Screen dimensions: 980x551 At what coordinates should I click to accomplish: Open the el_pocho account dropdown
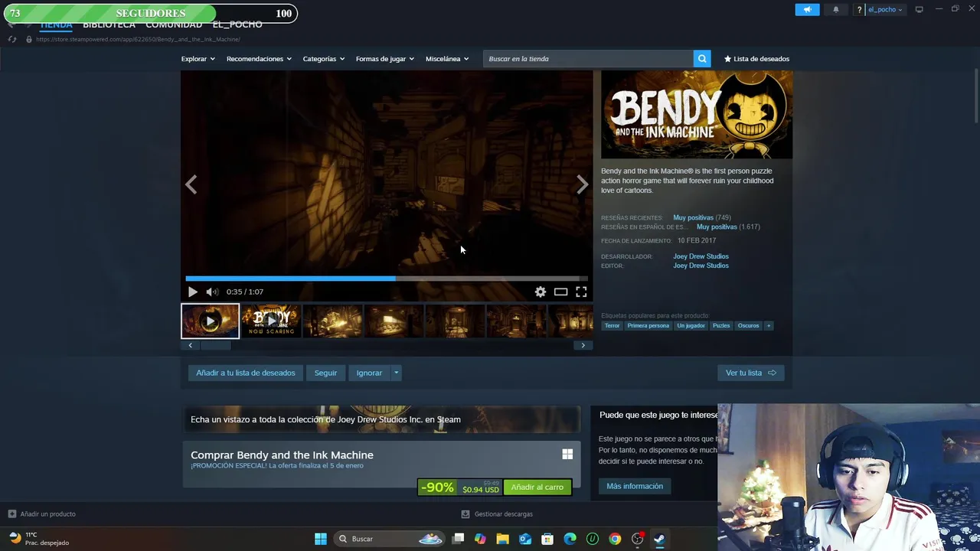point(884,9)
